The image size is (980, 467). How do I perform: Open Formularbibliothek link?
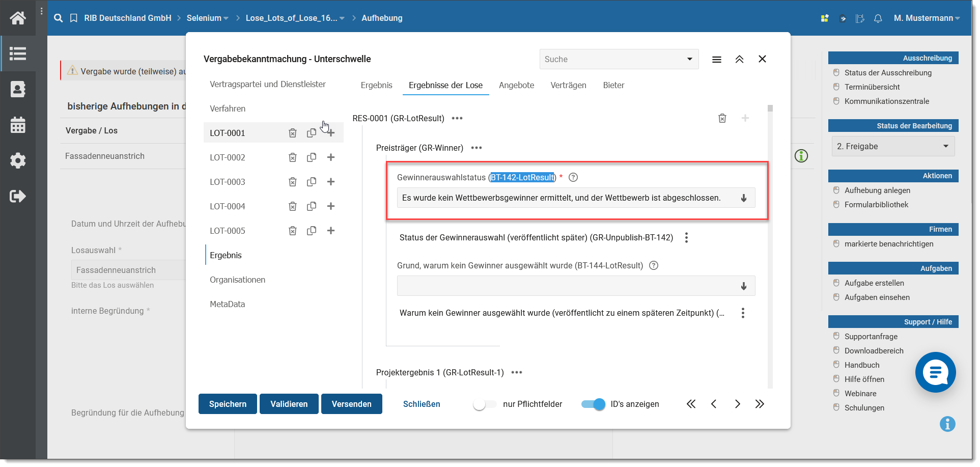[x=876, y=205]
